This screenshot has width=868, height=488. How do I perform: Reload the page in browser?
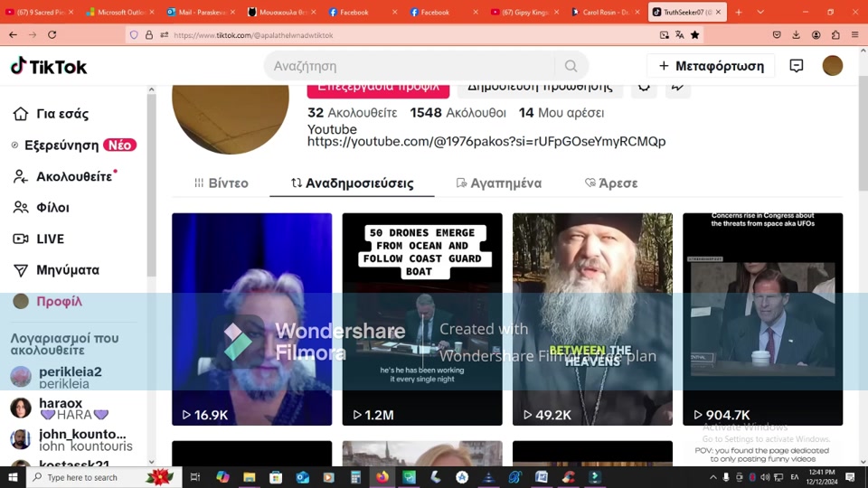point(52,34)
